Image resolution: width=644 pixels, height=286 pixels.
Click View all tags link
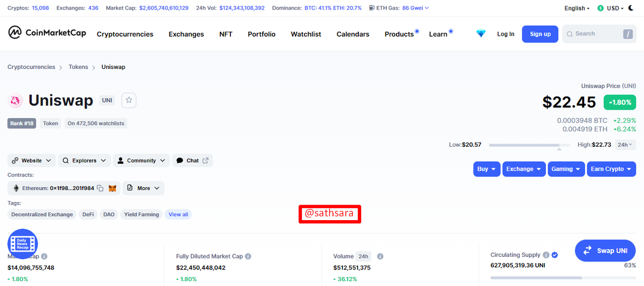178,215
